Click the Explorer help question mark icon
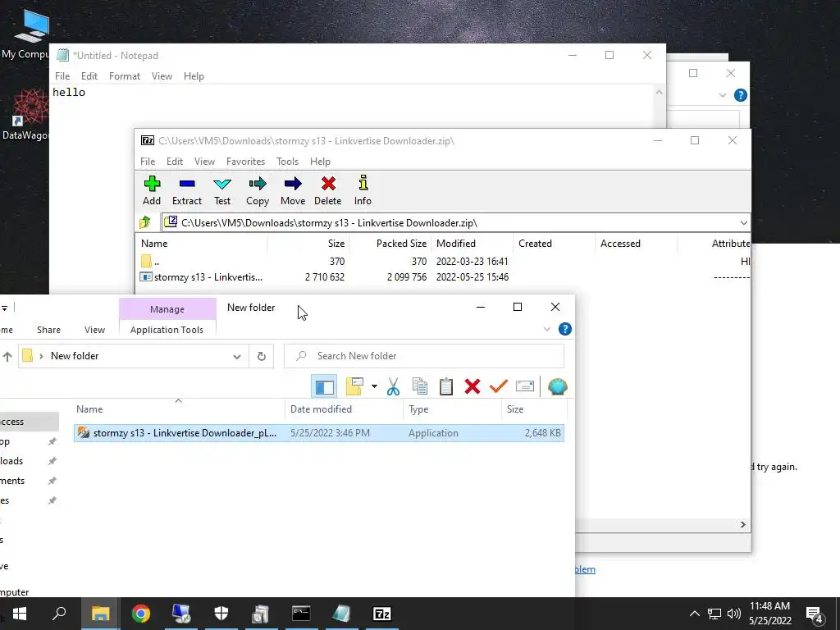 pyautogui.click(x=564, y=329)
